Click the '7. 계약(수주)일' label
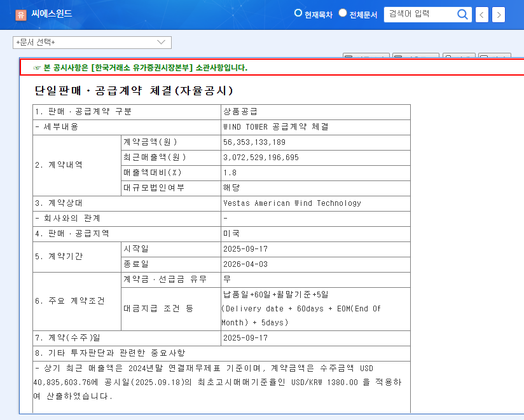This screenshot has width=524, height=420. click(x=127, y=338)
